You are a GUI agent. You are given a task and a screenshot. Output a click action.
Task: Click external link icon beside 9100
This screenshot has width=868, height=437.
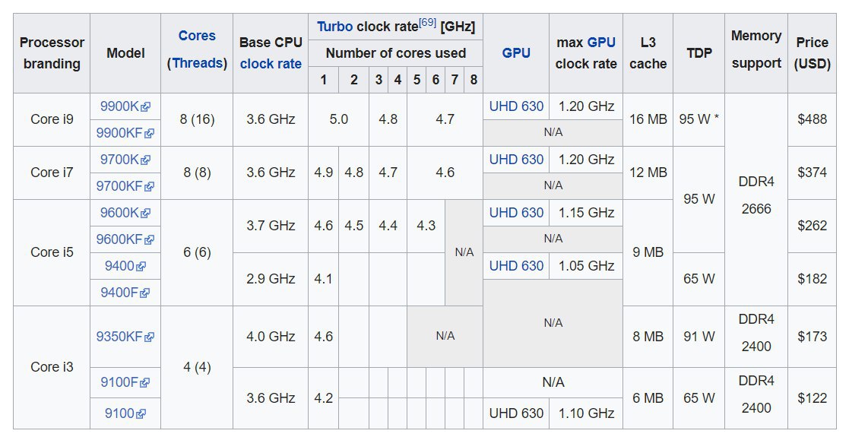(x=141, y=413)
